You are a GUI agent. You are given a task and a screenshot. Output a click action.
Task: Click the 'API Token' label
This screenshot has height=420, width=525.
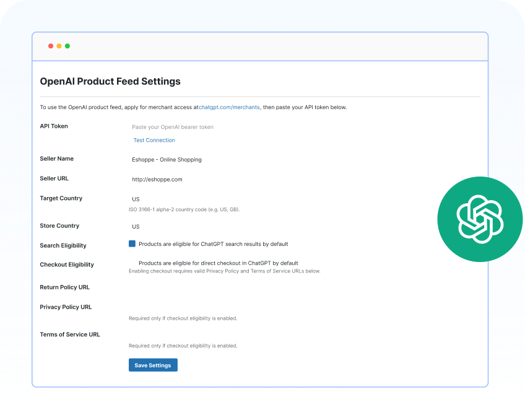tap(54, 126)
